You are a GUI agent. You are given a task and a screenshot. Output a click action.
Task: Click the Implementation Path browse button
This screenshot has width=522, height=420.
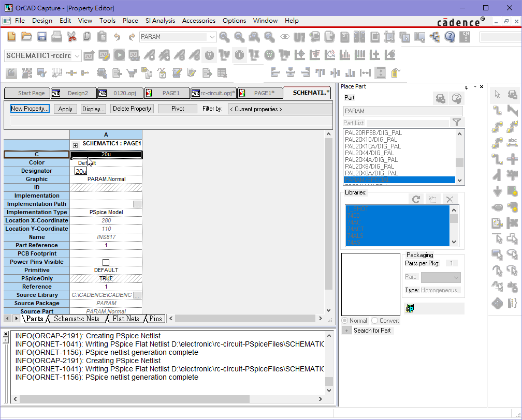pyautogui.click(x=137, y=204)
